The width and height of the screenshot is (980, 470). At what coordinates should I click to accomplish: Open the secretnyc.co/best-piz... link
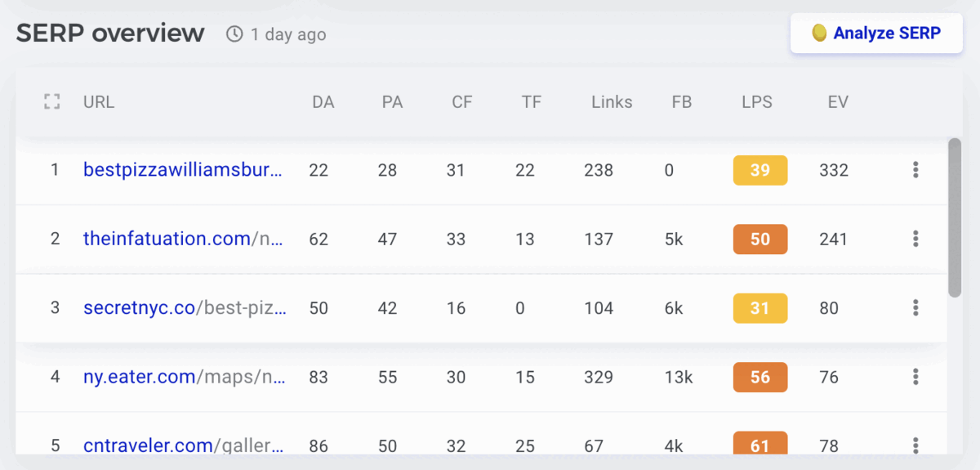(x=185, y=308)
